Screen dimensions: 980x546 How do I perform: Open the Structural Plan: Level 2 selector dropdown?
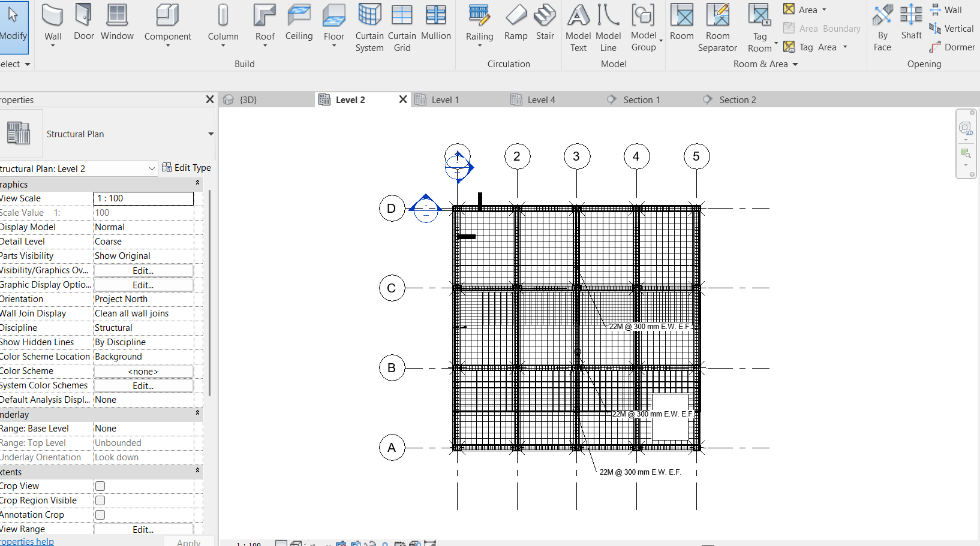[x=151, y=168]
